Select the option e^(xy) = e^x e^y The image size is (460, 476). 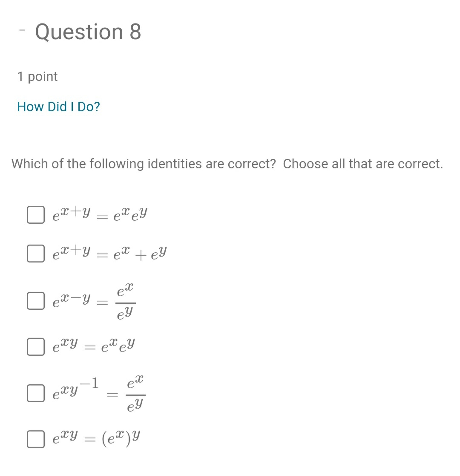click(36, 347)
